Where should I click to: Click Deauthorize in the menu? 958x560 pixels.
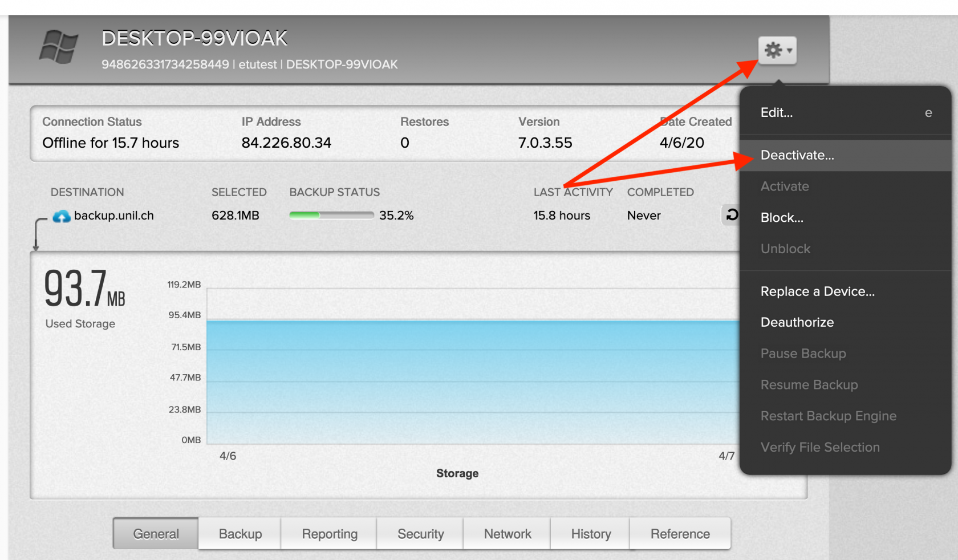tap(797, 323)
